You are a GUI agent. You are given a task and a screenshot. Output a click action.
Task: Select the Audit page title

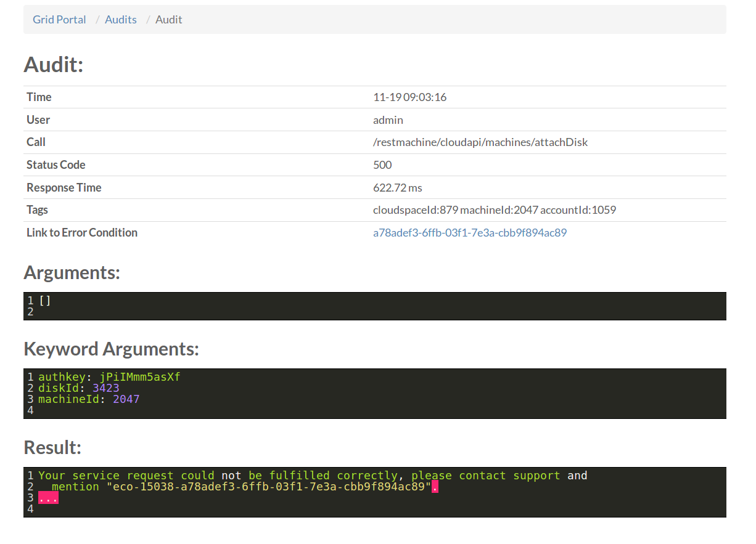[54, 64]
